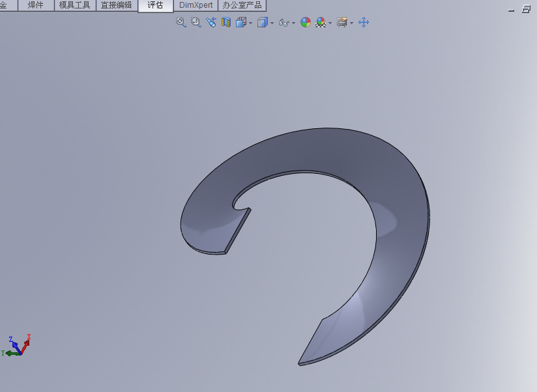Select the blue four-arrow Pan icon
The height and width of the screenshot is (392, 537).
[x=364, y=22]
